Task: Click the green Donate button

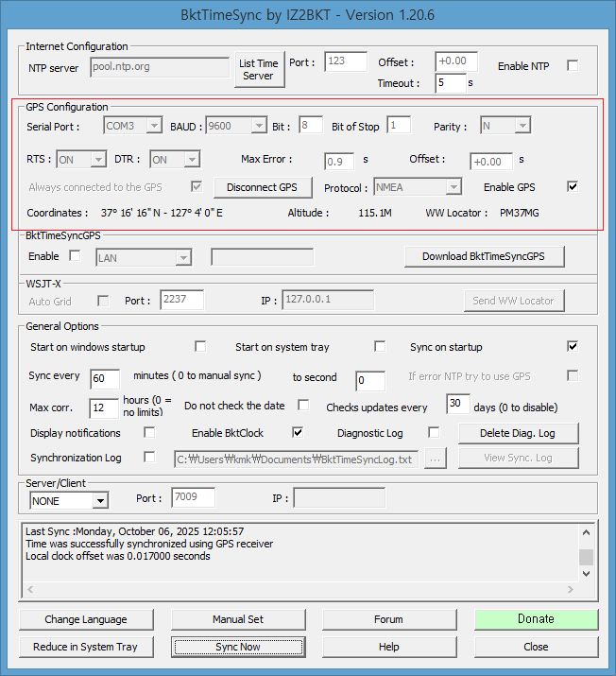Action: (x=536, y=619)
